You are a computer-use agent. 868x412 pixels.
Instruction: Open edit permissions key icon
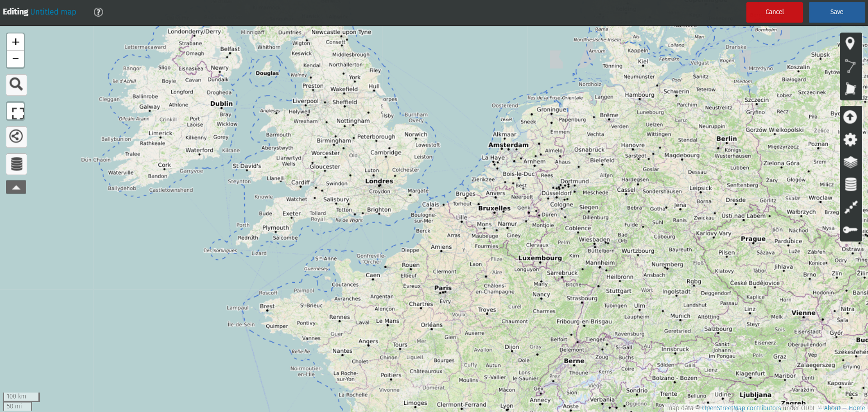point(850,230)
